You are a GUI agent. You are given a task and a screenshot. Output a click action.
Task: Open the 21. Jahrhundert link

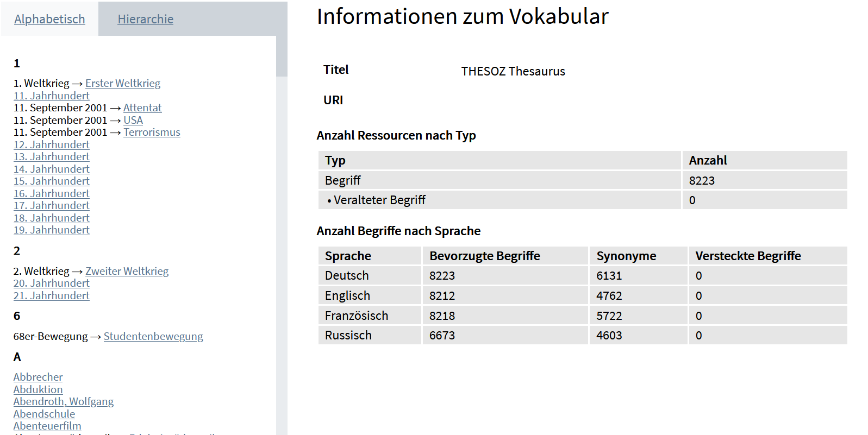tap(52, 296)
